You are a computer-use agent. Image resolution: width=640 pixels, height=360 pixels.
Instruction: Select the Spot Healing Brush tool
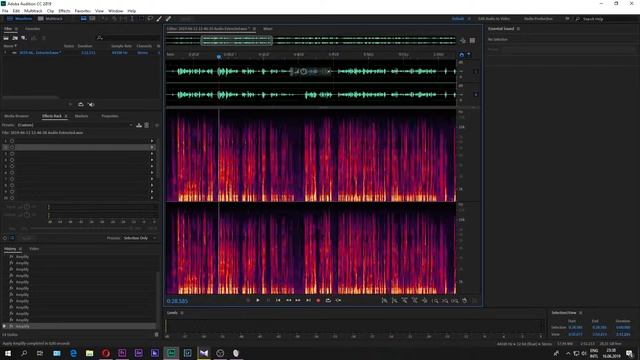pos(168,19)
